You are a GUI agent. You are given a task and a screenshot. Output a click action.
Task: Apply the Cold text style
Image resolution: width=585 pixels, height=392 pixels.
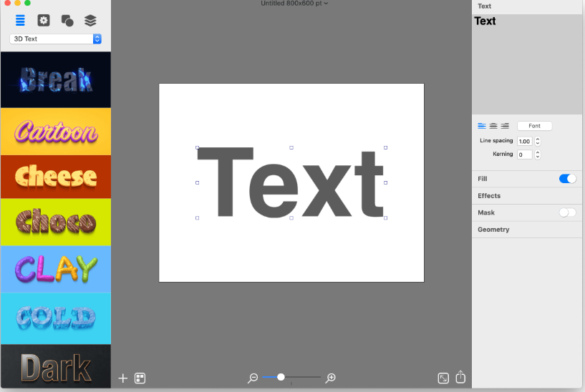56,318
